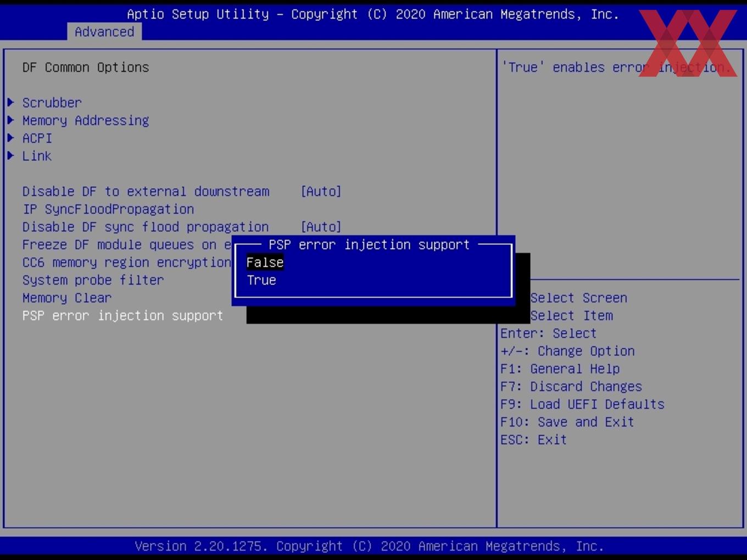Click the F9: Load UEFI Defaults hint
747x560 pixels.
(582, 404)
